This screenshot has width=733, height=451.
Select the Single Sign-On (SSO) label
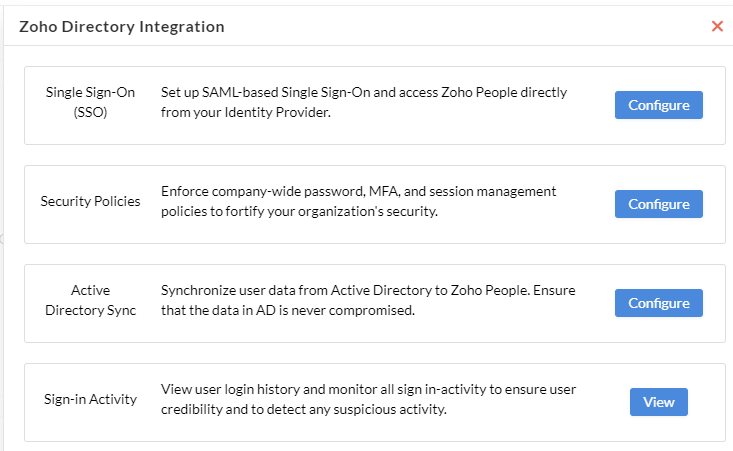[x=90, y=102]
